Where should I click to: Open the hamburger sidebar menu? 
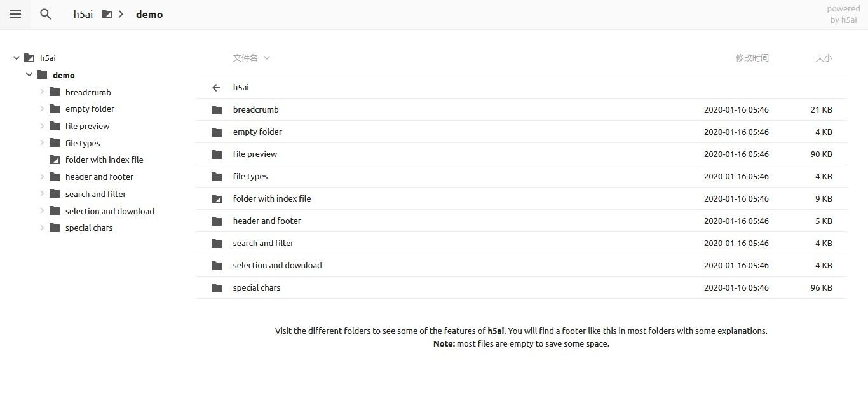coord(15,14)
